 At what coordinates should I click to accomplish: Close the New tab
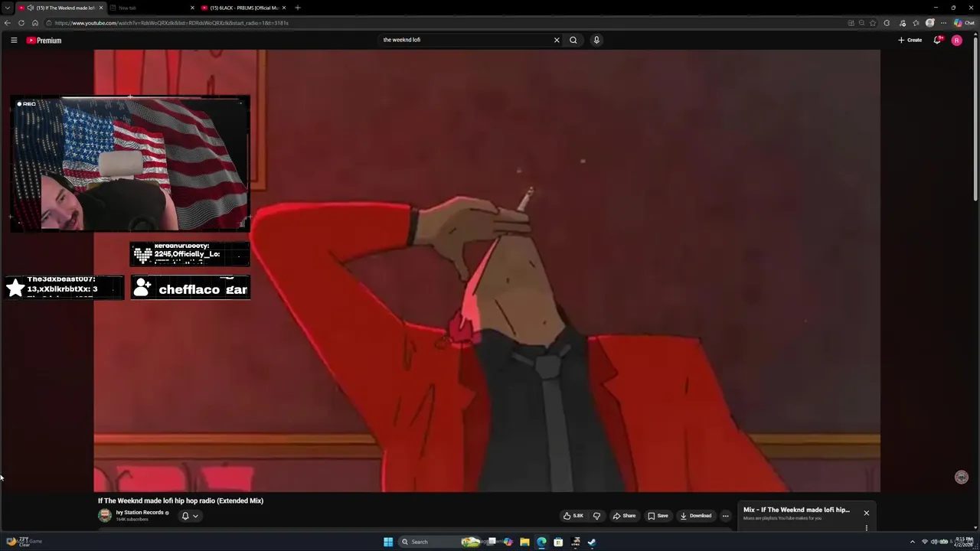(x=192, y=8)
